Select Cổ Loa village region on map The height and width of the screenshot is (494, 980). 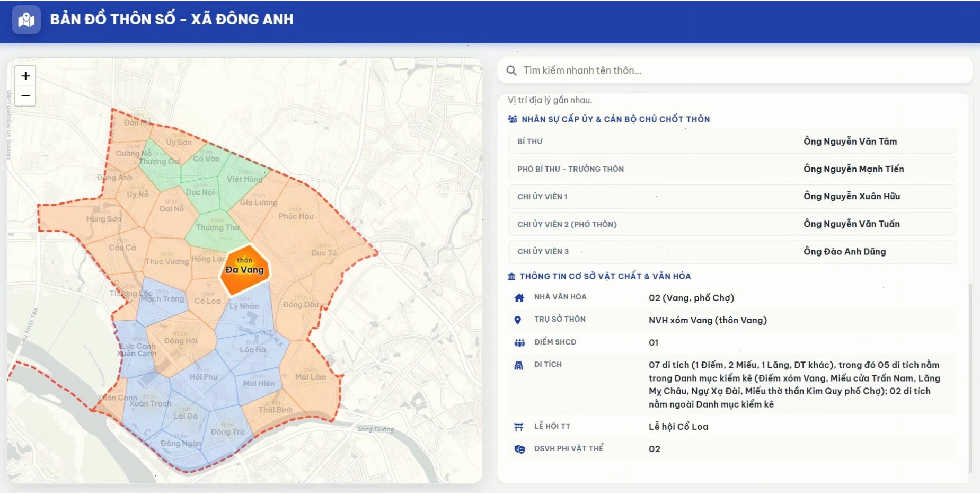[207, 301]
